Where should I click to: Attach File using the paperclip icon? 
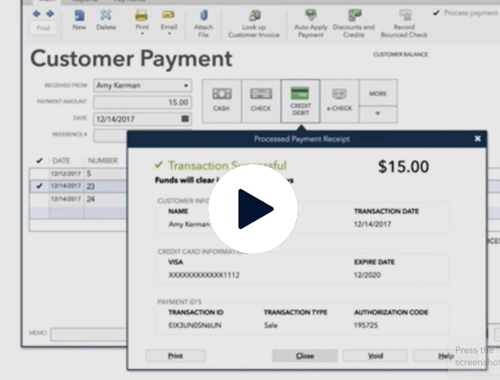click(203, 24)
